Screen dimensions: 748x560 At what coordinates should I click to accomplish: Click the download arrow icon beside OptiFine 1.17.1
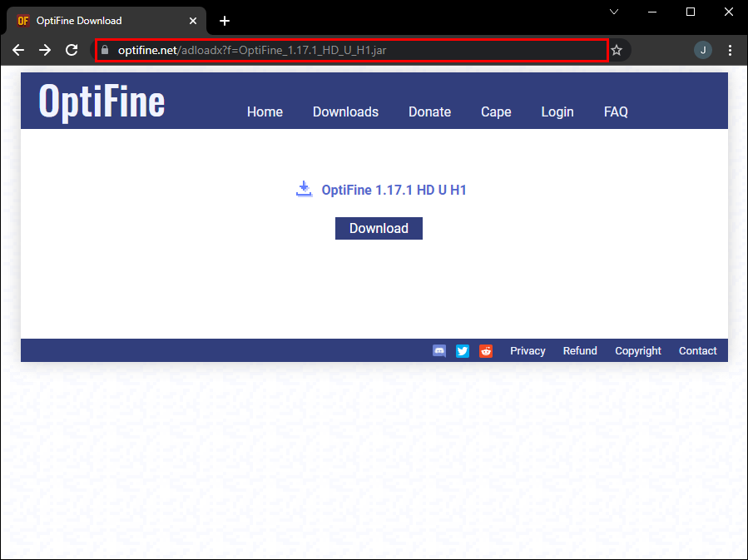pos(304,189)
